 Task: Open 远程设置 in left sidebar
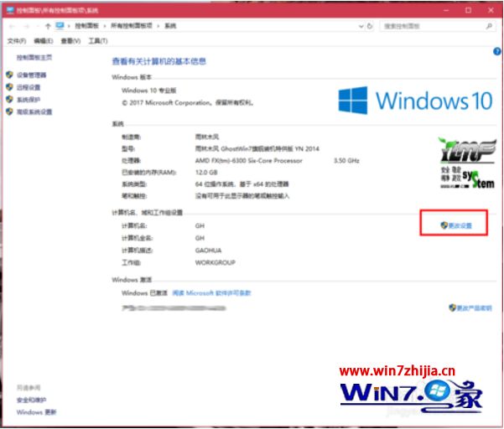point(29,87)
